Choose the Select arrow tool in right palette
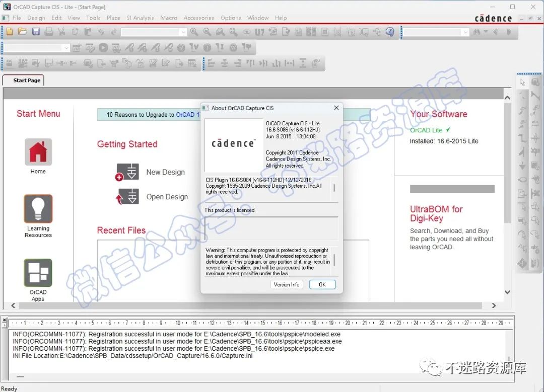This screenshot has height=392, width=544. click(x=522, y=83)
